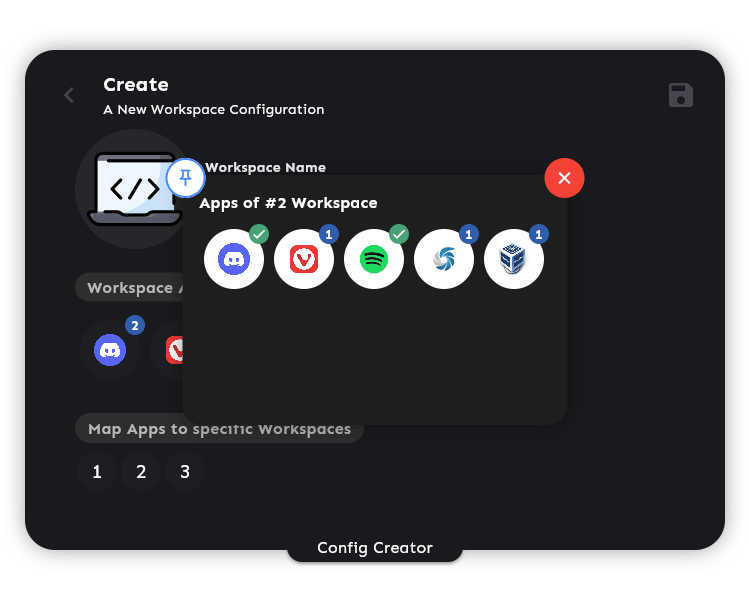Click the Map Apps to specific Workspaces label
Viewport: 750px width, 600px height.
click(219, 429)
